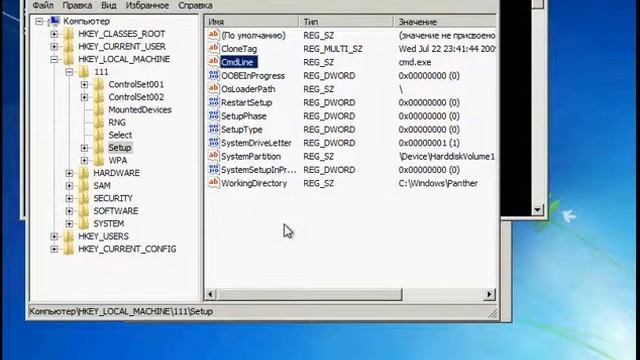
Task: Click the HKEY_CLASSES_ROOT folder icon
Action: click(x=69, y=34)
